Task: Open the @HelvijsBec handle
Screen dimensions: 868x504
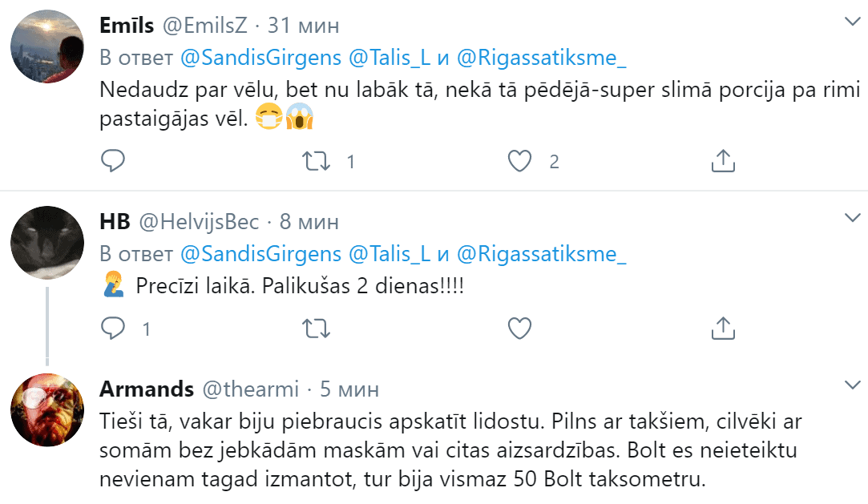Action: pos(200,221)
